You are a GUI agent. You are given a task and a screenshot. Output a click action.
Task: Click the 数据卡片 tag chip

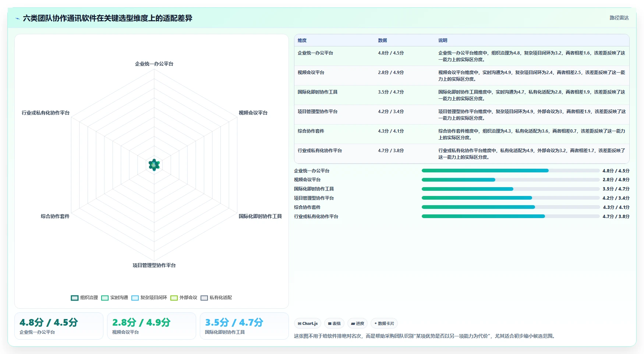[384, 323]
